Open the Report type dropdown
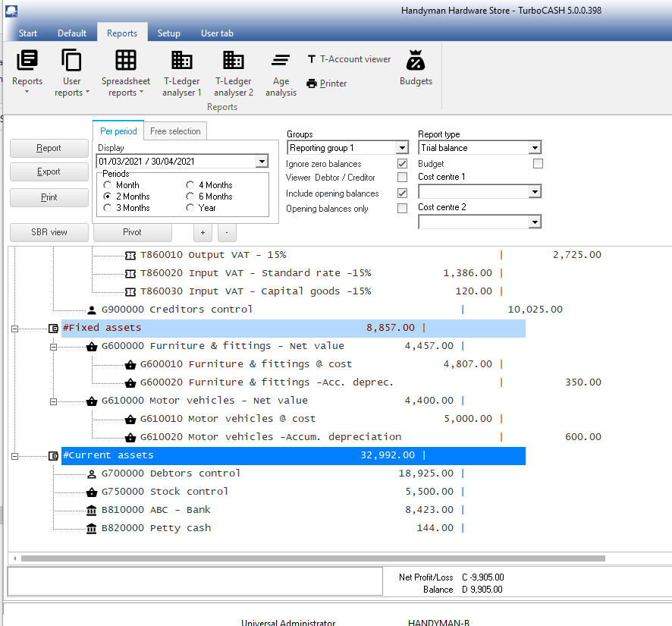This screenshot has height=626, width=672. click(x=535, y=148)
